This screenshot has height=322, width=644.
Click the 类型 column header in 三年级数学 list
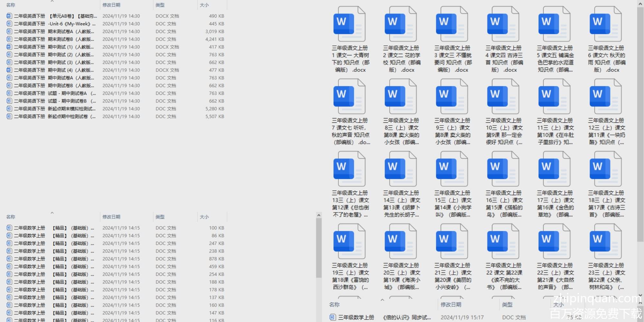(507, 305)
